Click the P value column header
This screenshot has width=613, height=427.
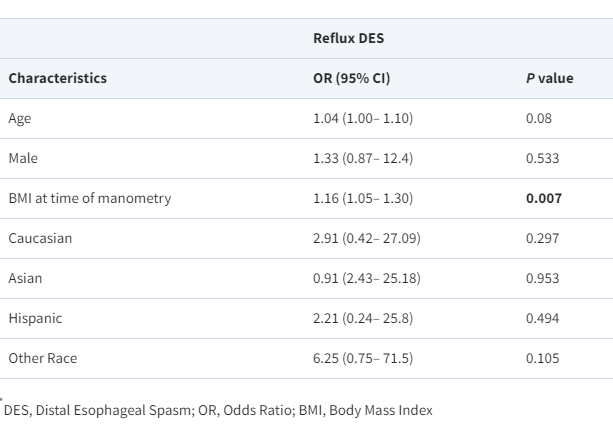pos(549,78)
